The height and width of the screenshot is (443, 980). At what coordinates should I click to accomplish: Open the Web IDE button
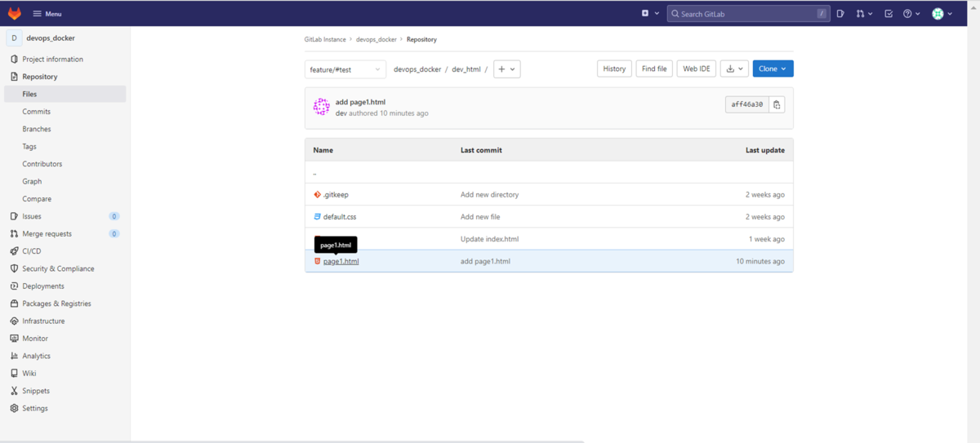(x=697, y=69)
